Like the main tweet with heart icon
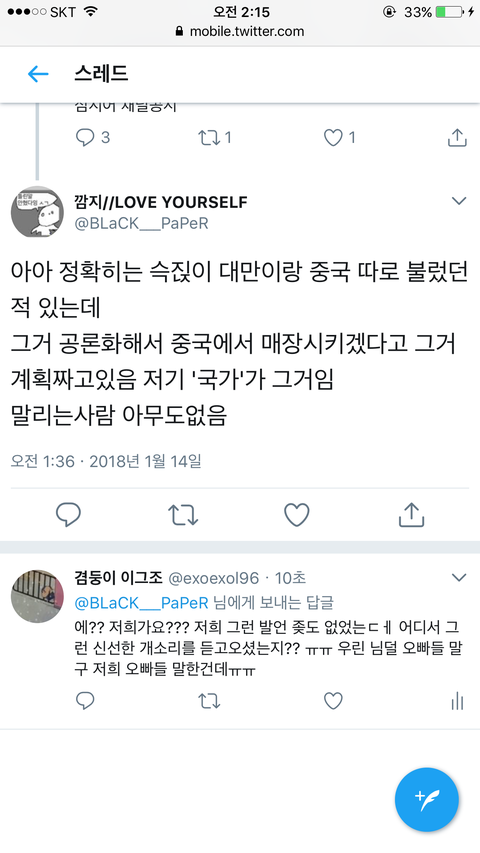This screenshot has width=480, height=853. [297, 515]
